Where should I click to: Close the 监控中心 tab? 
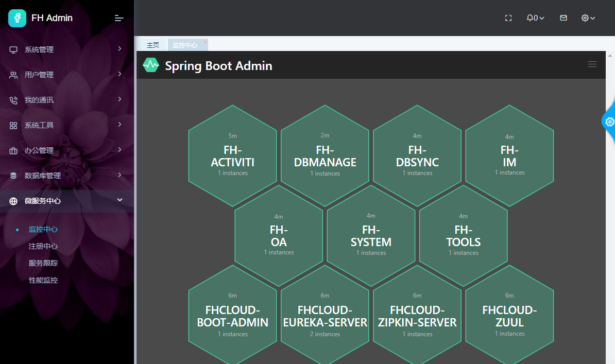(x=205, y=42)
